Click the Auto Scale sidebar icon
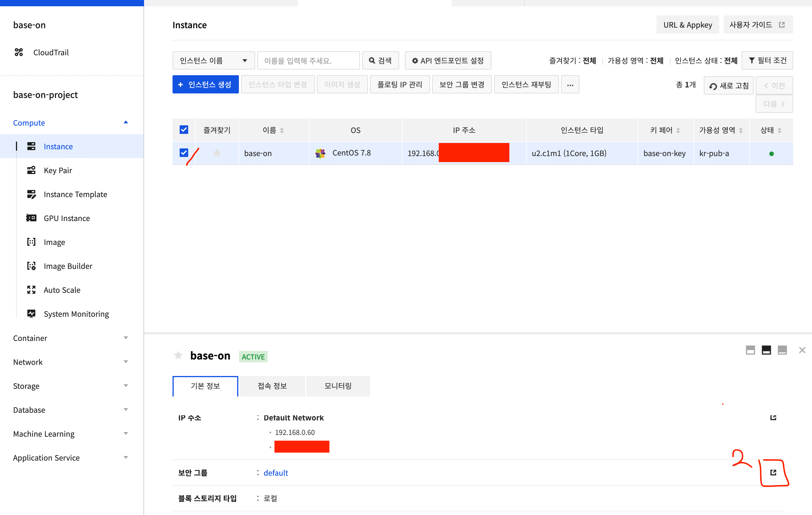 [x=31, y=290]
